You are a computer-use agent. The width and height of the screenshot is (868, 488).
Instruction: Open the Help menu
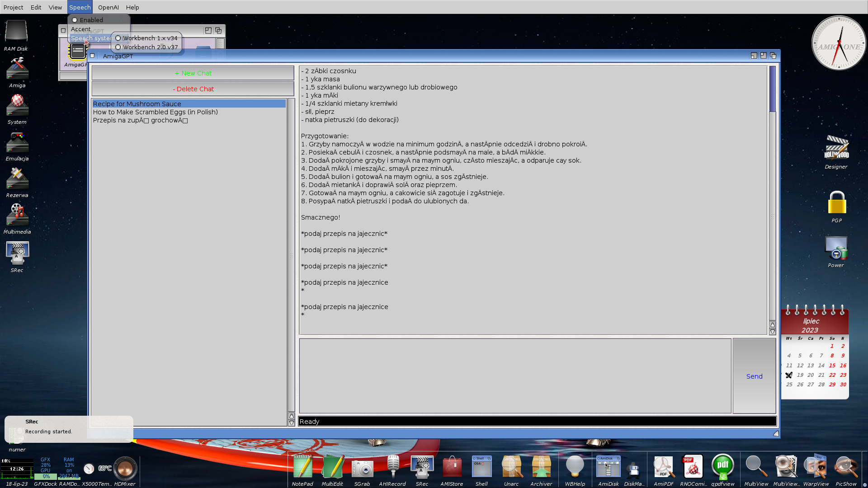pos(132,7)
